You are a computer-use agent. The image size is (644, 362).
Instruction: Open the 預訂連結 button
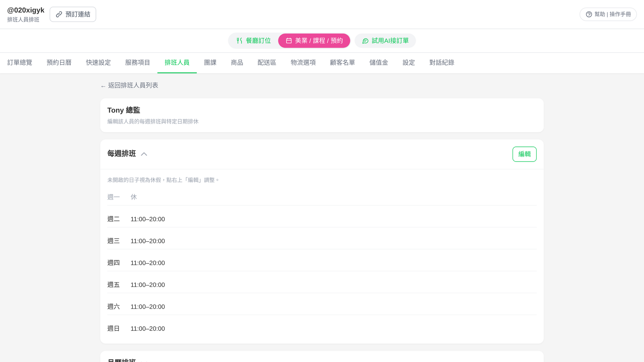[x=73, y=14]
